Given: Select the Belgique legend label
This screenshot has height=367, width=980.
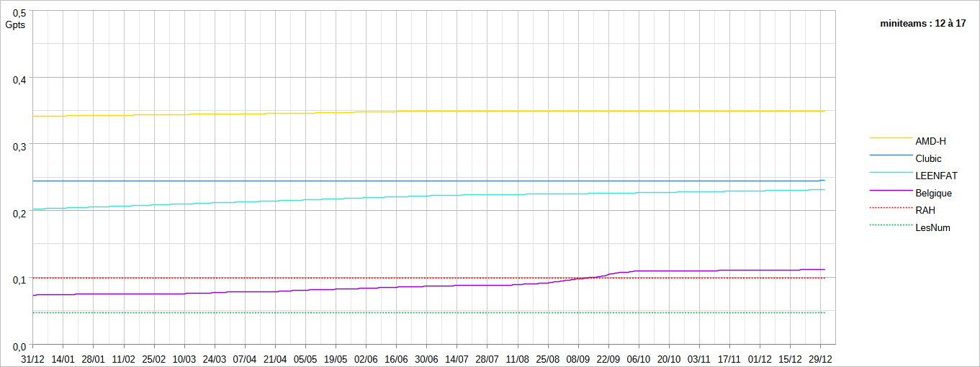Looking at the screenshot, I should [933, 193].
